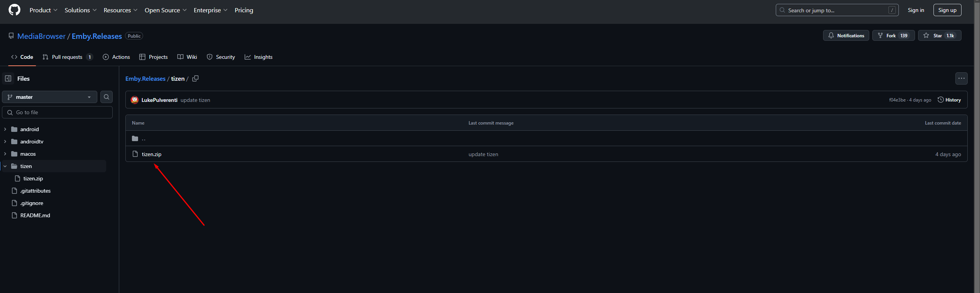The height and width of the screenshot is (293, 980).
Task: Expand the androidtv folder in tree
Action: 5,142
